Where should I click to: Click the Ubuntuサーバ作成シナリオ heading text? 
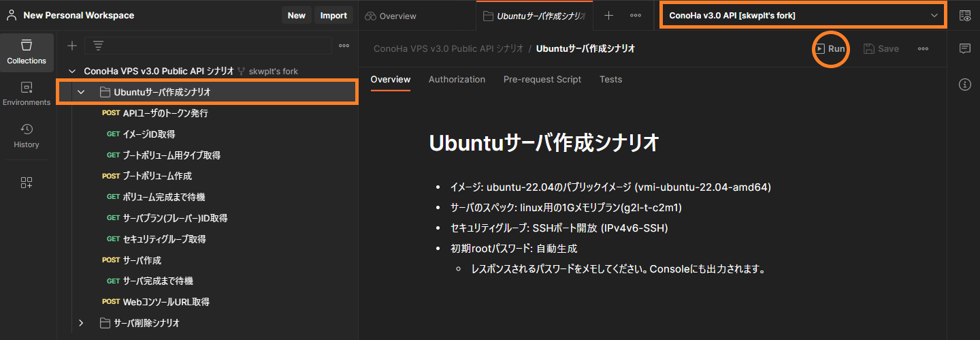point(544,142)
